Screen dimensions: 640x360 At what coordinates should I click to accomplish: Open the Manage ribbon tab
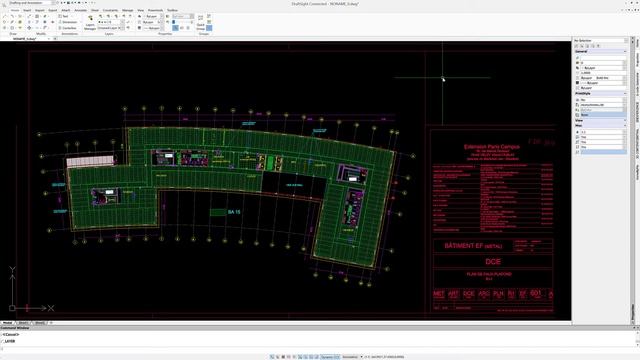coord(127,10)
